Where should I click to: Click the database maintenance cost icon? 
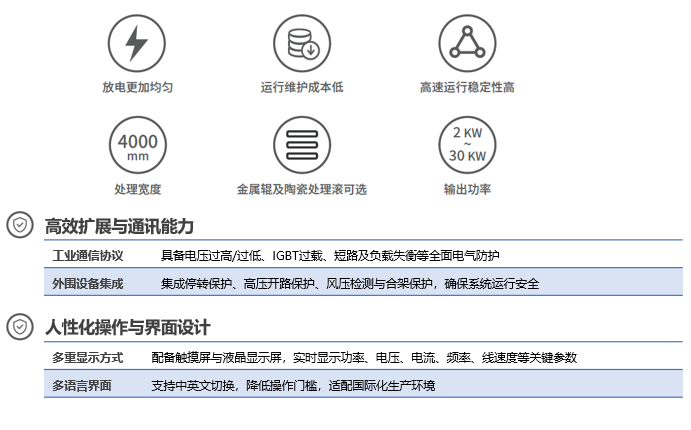click(x=302, y=43)
